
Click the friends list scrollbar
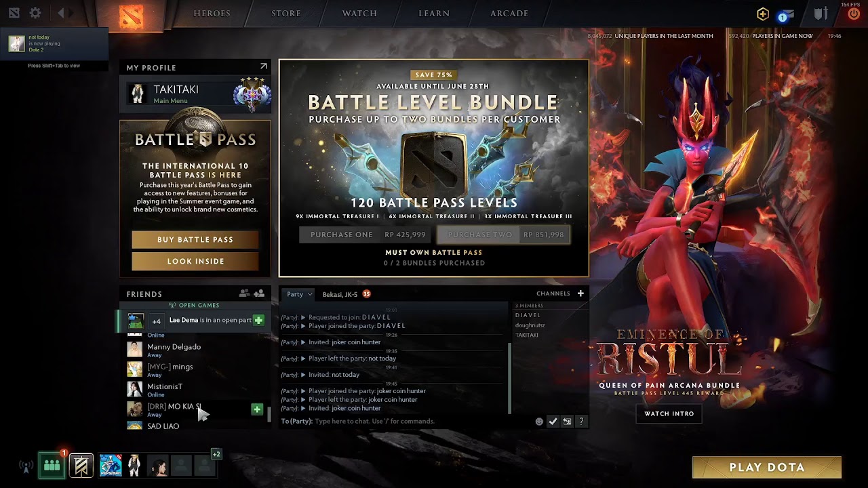coord(269,414)
